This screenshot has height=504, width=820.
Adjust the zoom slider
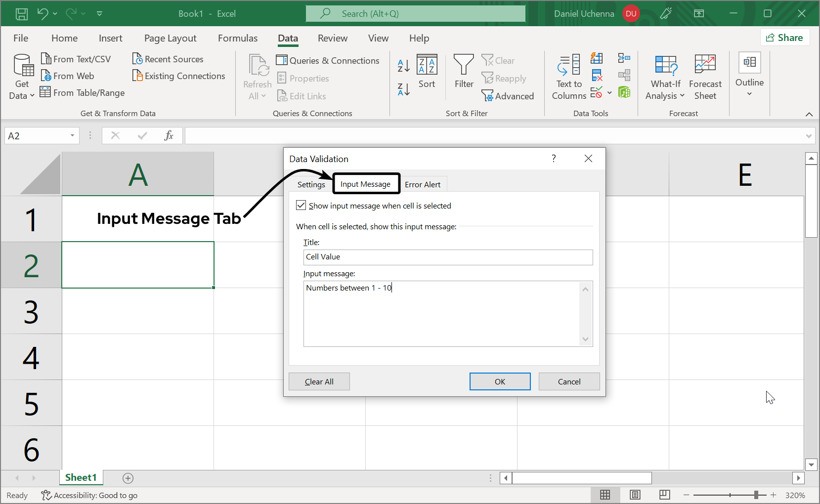coord(756,495)
